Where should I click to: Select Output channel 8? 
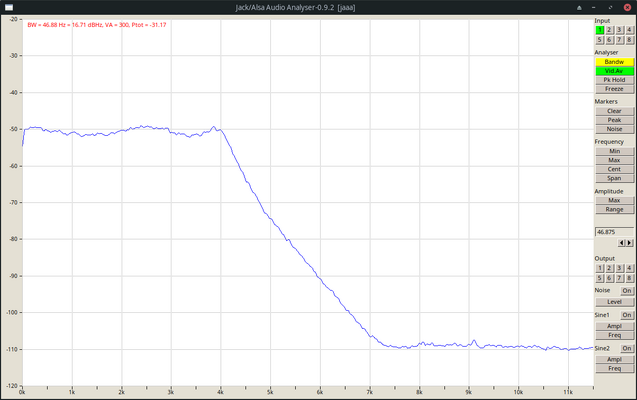[629, 278]
